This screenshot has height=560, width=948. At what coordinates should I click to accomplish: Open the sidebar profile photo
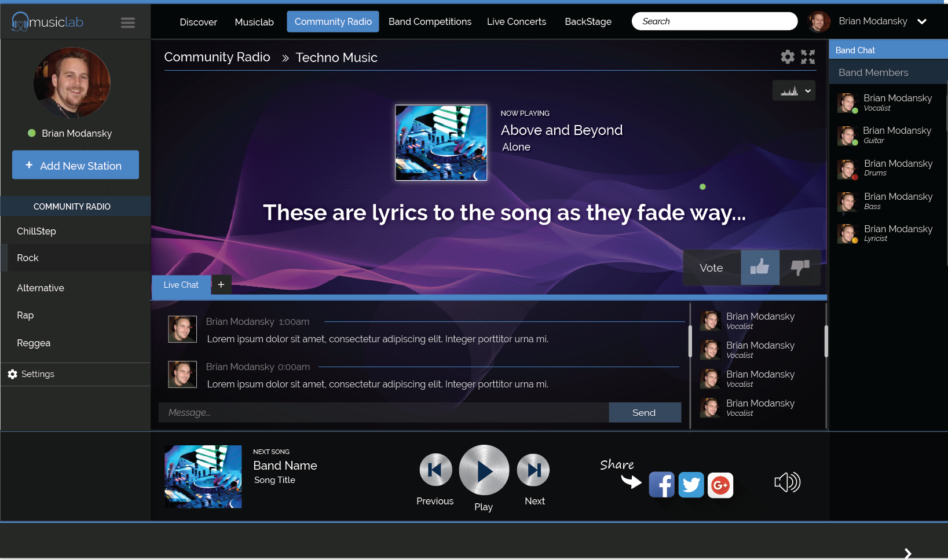[x=72, y=83]
